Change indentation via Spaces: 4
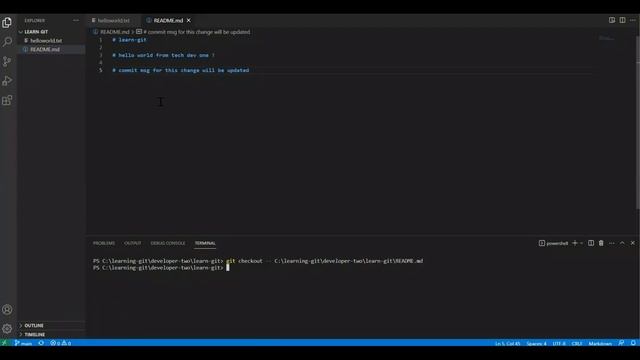The width and height of the screenshot is (640, 360). pyautogui.click(x=536, y=344)
